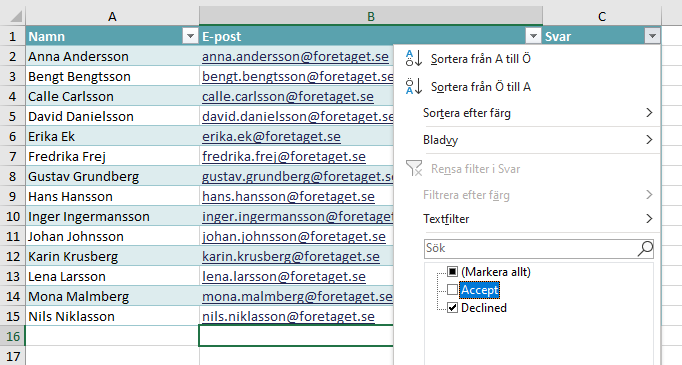The height and width of the screenshot is (365, 682).
Task: Choose Sortera från A till Ö
Action: click(481, 59)
